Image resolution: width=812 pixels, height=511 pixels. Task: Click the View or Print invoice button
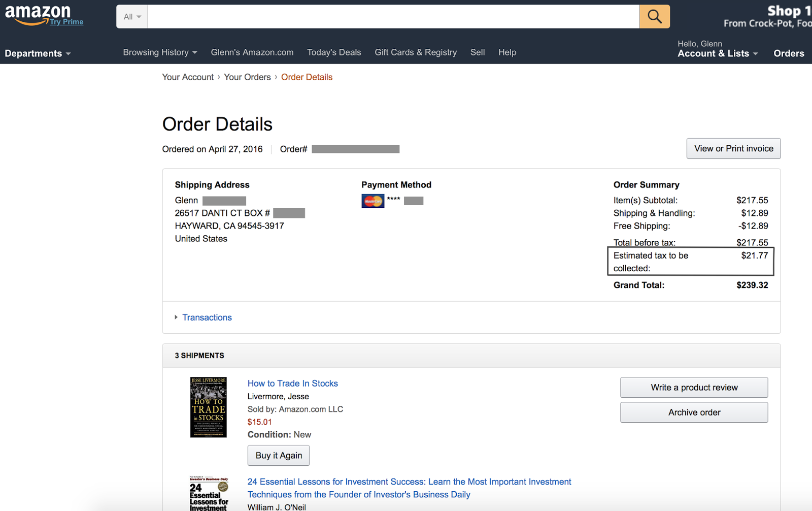pyautogui.click(x=733, y=148)
